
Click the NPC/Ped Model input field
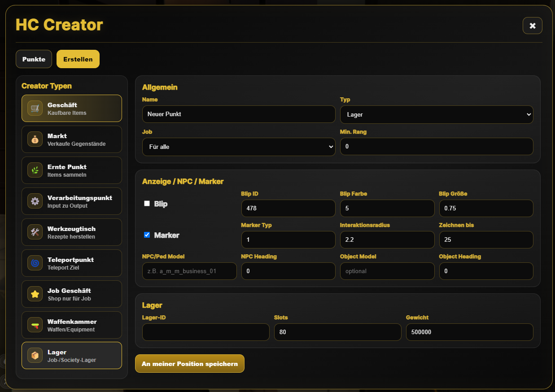189,271
